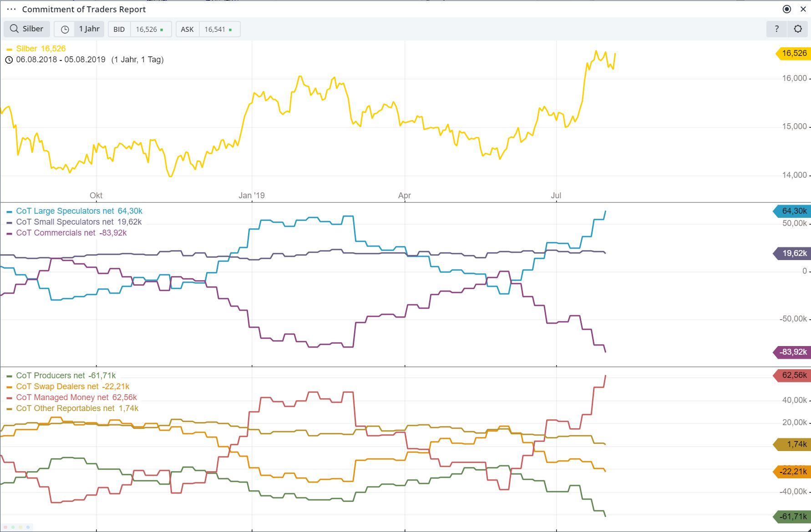Screen dimensions: 811x532
Task: Click the 40,00k axis label
Action: pyautogui.click(x=795, y=400)
